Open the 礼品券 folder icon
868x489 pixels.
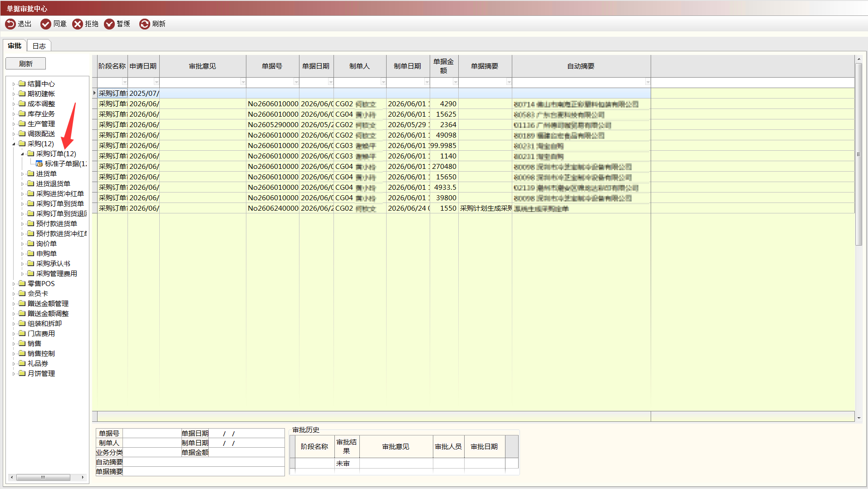coord(22,363)
